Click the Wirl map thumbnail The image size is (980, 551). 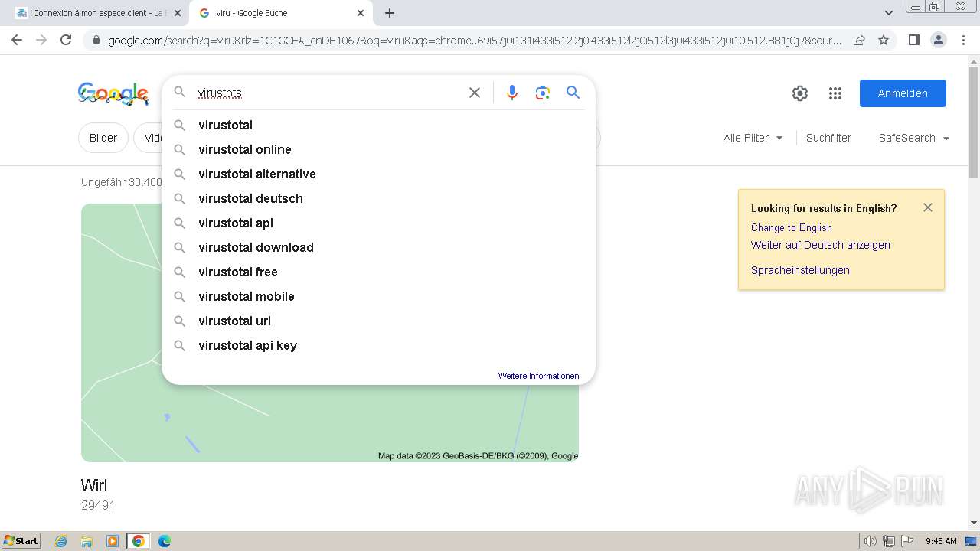[x=330, y=332]
